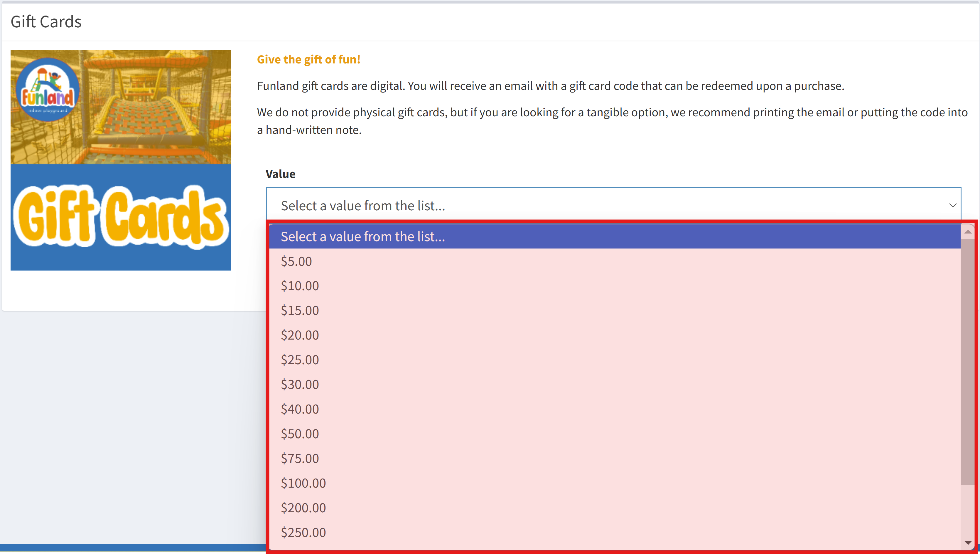The image size is (980, 554).
Task: Click the 'Give the gift of fun!' heading
Action: click(x=308, y=59)
